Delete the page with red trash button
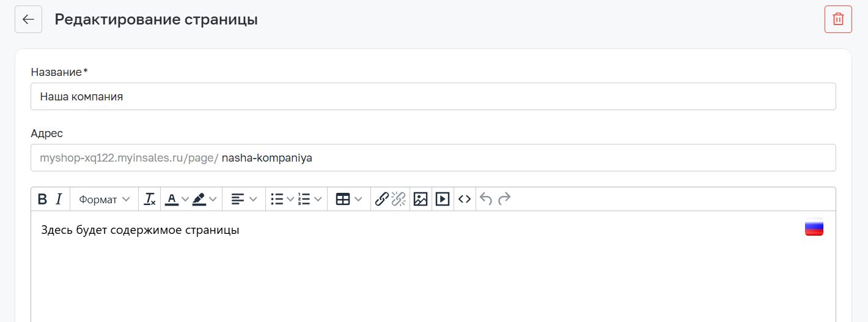This screenshot has width=868, height=322. pos(838,19)
